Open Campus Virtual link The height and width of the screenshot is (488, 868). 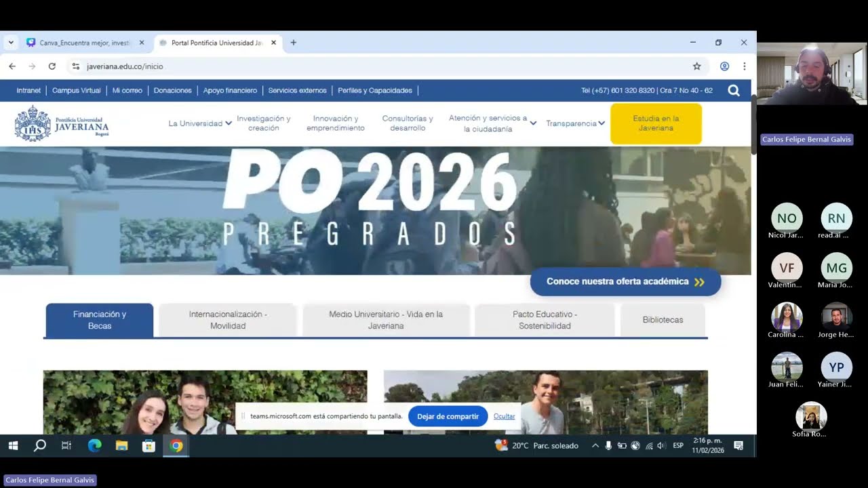tap(76, 90)
